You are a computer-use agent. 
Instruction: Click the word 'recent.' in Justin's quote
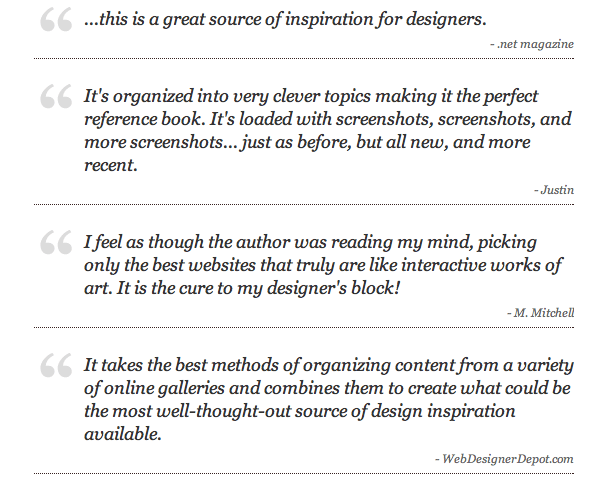click(111, 165)
